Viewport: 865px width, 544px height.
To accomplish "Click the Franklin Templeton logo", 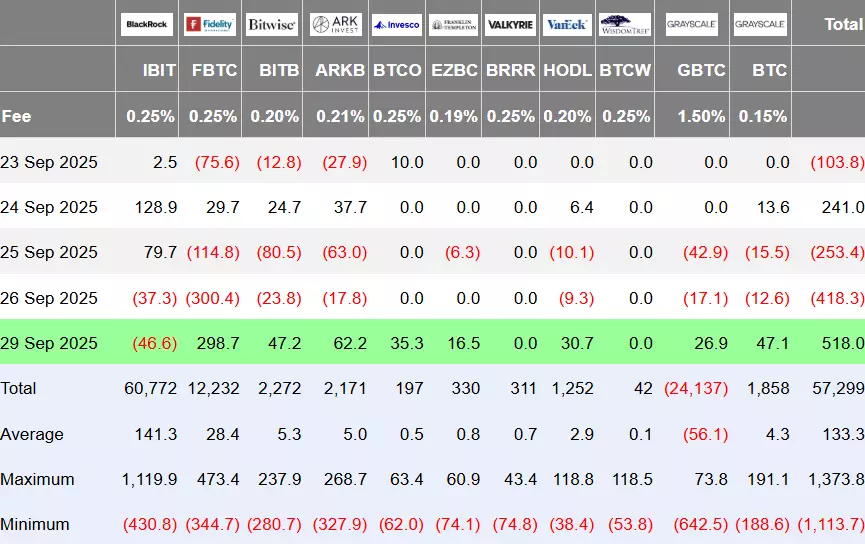I will tap(453, 24).
